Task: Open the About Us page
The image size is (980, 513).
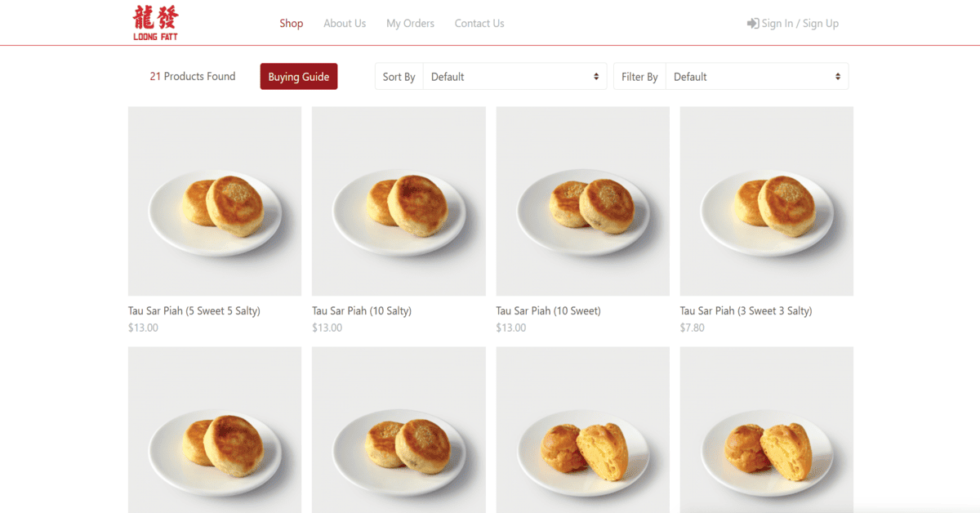Action: pyautogui.click(x=345, y=24)
